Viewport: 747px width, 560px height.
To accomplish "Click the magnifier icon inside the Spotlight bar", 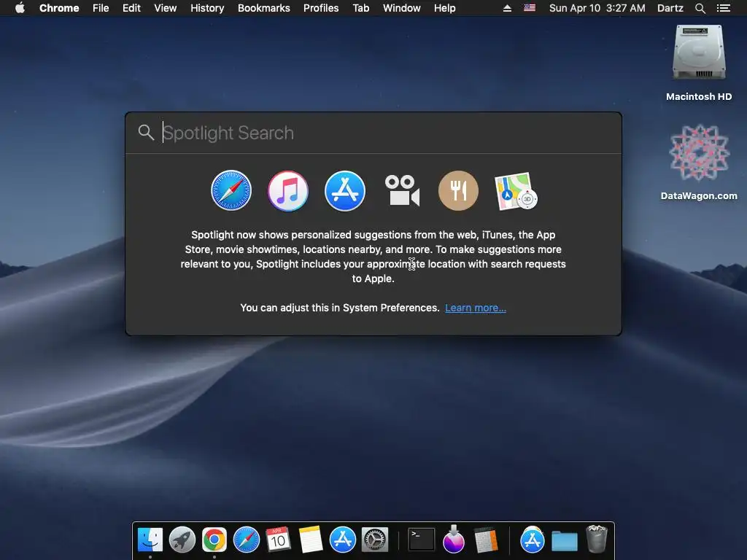I will click(146, 133).
